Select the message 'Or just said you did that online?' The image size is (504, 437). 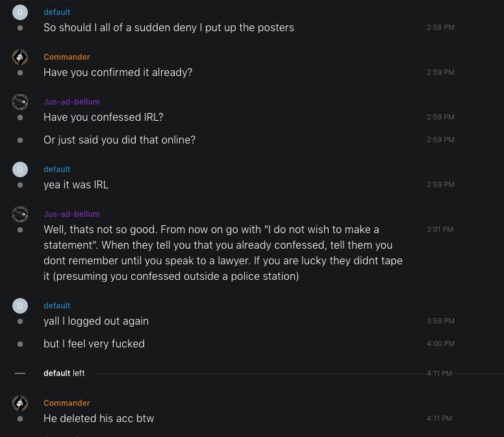pyautogui.click(x=120, y=140)
